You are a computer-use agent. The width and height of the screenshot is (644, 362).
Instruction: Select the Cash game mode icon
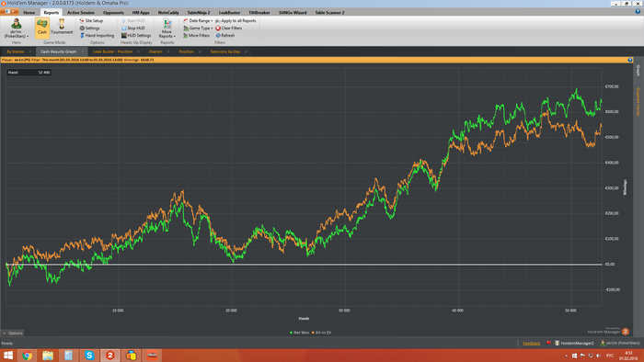pyautogui.click(x=42, y=28)
